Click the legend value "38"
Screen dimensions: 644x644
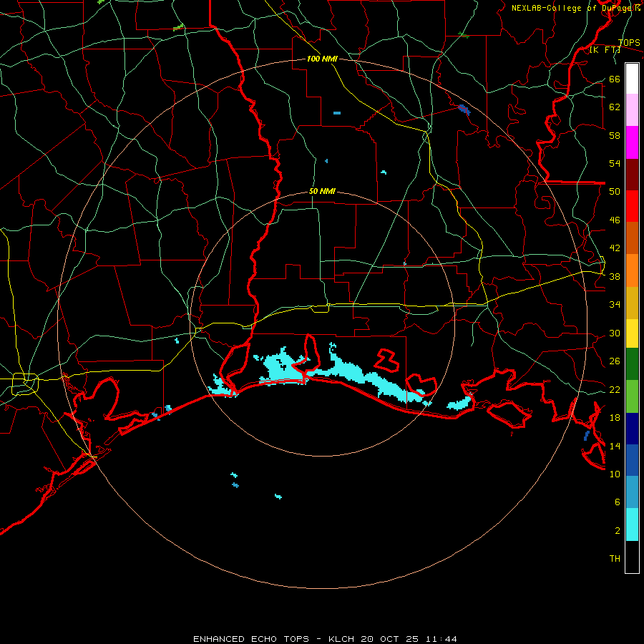[615, 277]
